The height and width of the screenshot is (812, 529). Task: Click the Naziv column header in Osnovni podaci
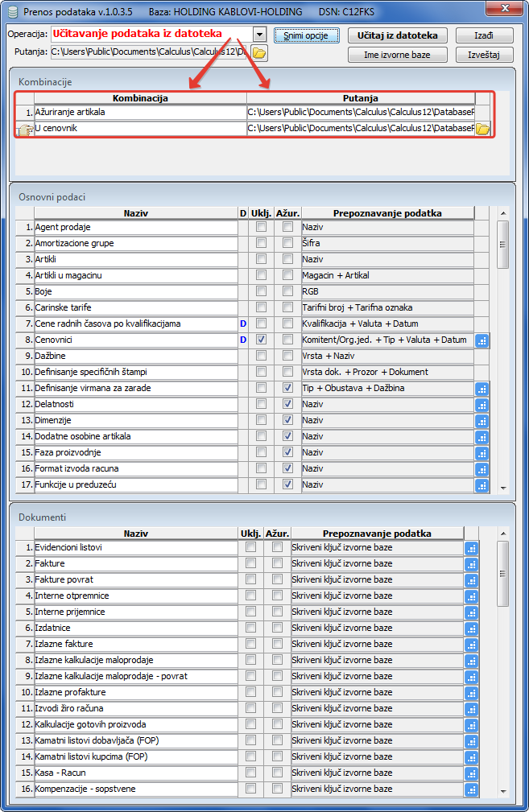[135, 212]
